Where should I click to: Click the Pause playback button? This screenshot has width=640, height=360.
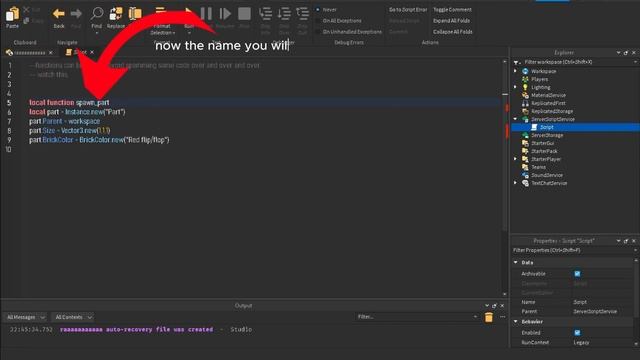pos(206,14)
